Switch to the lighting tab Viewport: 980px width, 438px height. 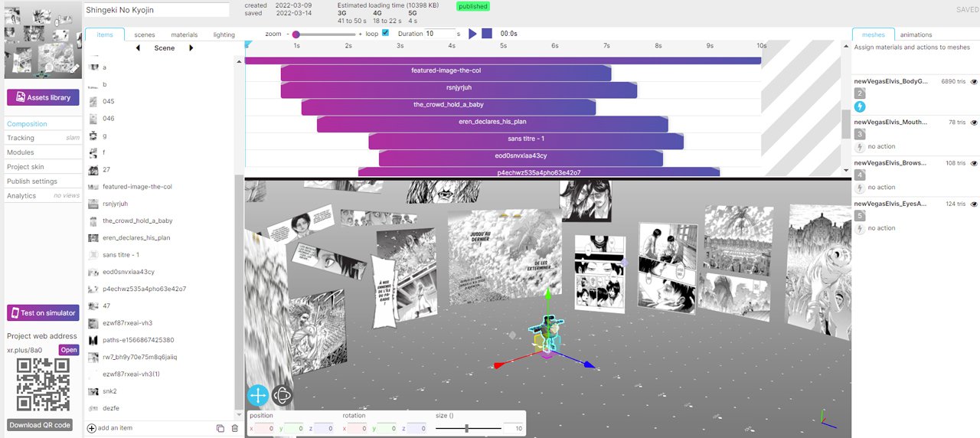click(224, 34)
